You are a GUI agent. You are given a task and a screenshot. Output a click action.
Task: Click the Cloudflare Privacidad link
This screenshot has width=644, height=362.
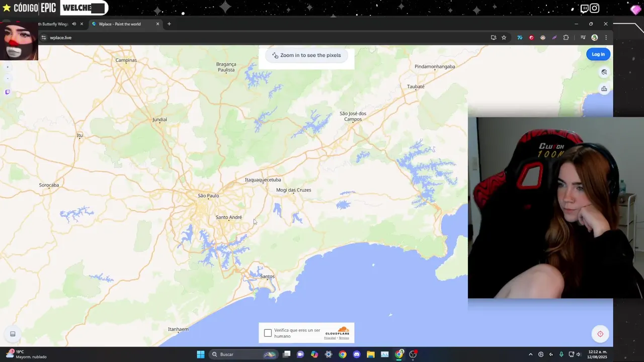coord(330,338)
